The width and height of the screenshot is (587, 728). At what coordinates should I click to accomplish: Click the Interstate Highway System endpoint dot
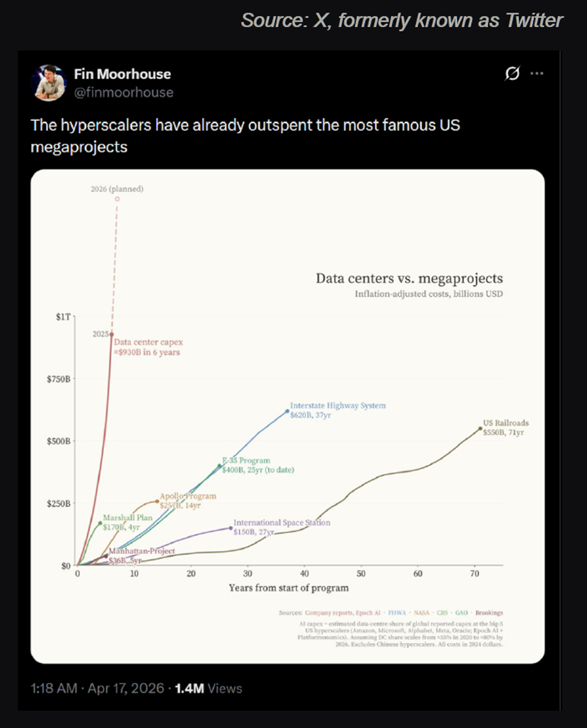coord(287,411)
